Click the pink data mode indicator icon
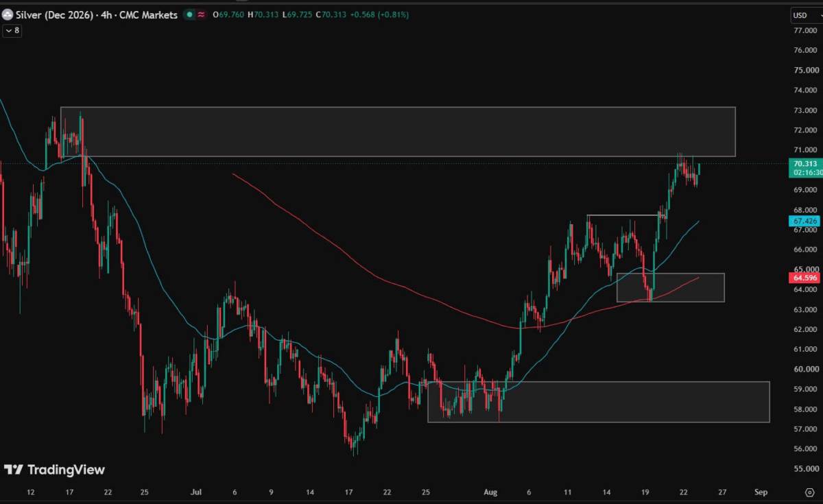 (202, 14)
